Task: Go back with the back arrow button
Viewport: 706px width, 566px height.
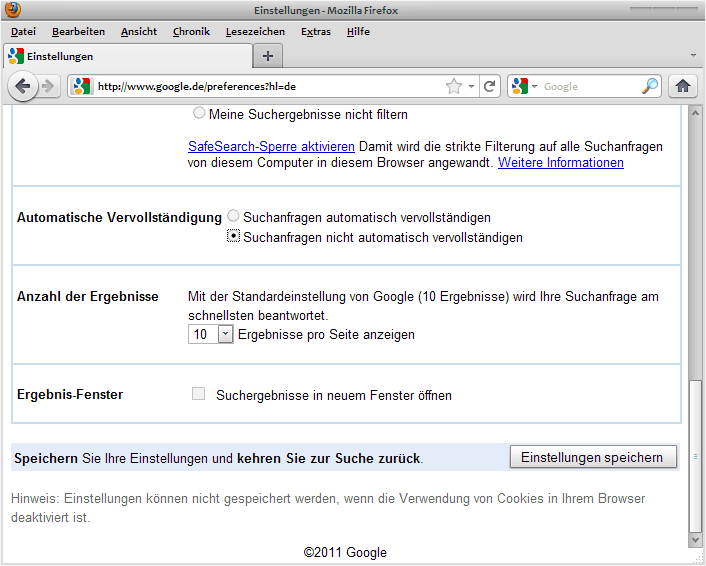Action: pyautogui.click(x=23, y=86)
